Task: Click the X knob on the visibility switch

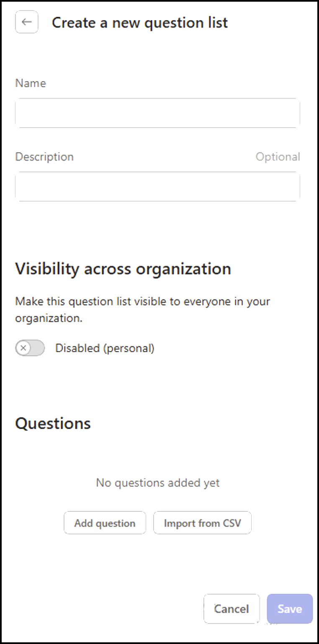Action: point(24,348)
